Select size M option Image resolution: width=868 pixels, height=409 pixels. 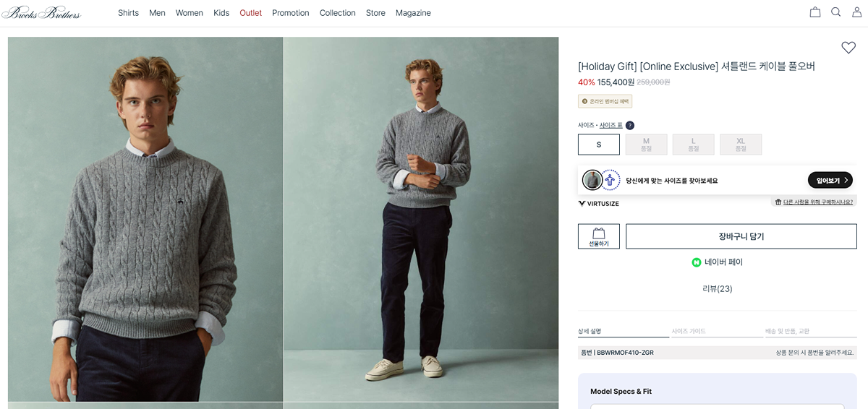coord(646,145)
